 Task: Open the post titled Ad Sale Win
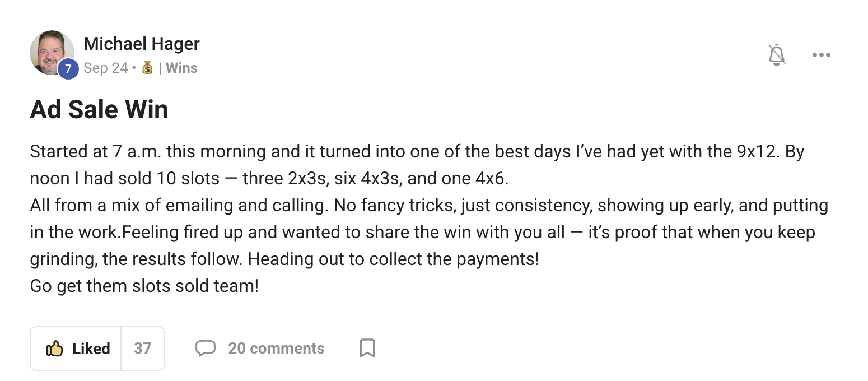[99, 109]
